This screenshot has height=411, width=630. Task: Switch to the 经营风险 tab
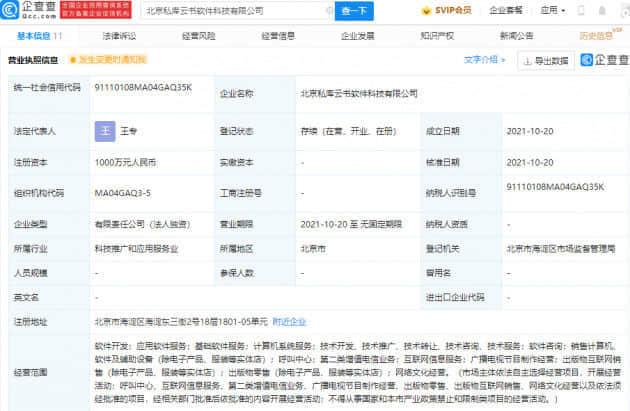coord(198,36)
